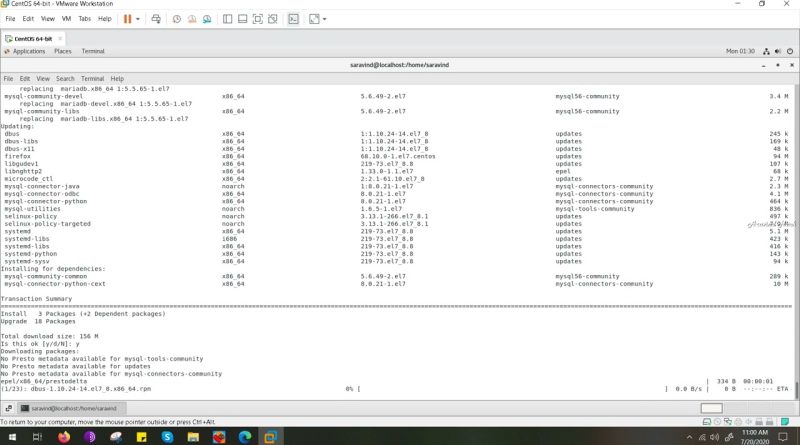Screen dimensions: 800x445
Task: Close the CentOS 64-bit tab
Action: [x=60, y=39]
